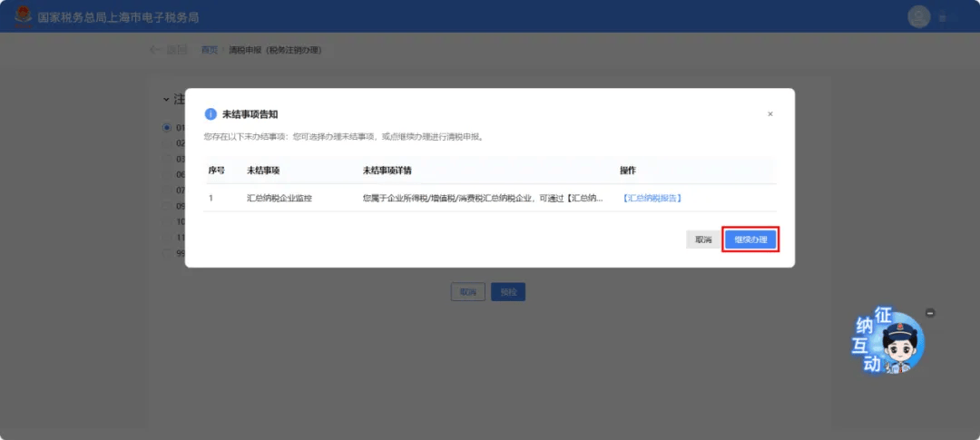
Task: Open the user avatar in the header
Action: 919,16
